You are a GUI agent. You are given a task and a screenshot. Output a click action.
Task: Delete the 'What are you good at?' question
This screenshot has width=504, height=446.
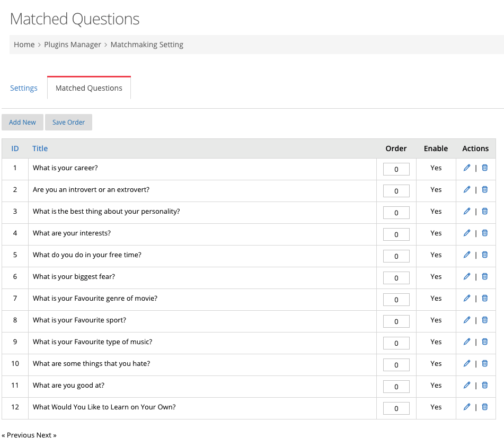[485, 385]
